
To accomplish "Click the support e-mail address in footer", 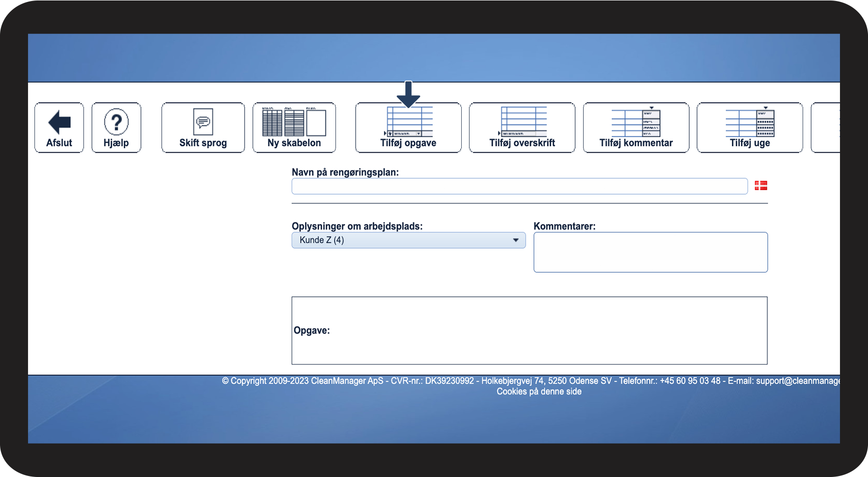I will click(x=798, y=381).
